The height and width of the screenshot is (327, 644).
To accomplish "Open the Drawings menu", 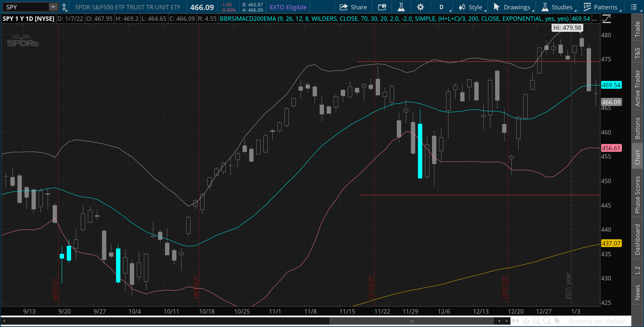I will point(514,7).
